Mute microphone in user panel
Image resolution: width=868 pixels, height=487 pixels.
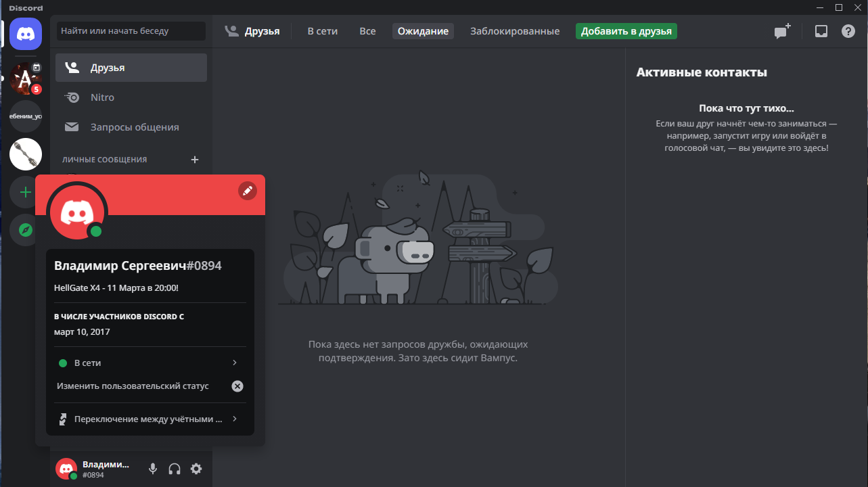tap(153, 469)
